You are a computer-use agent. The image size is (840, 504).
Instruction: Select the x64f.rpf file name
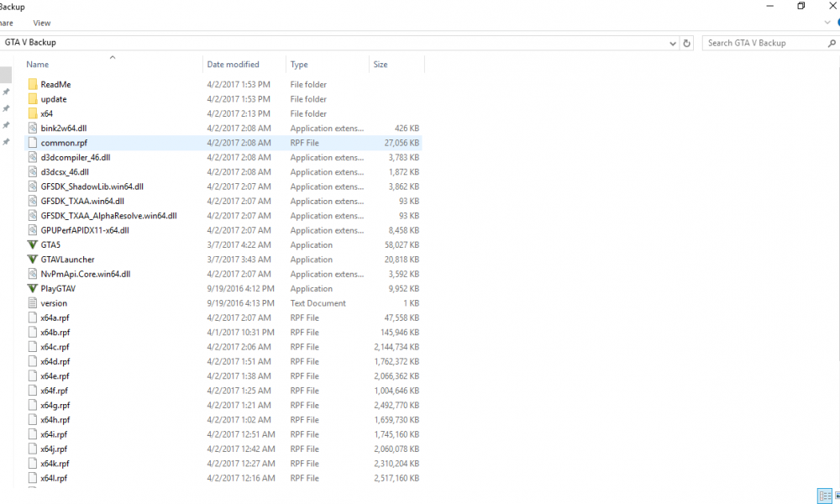54,391
